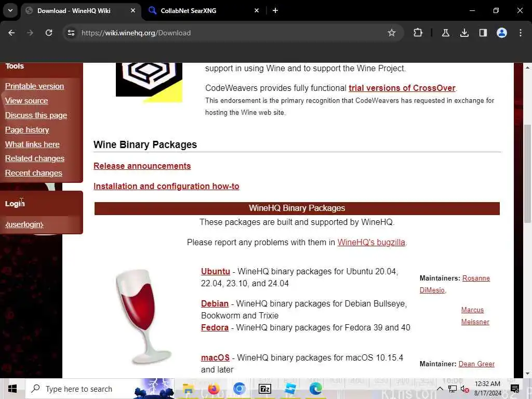Screen dimensions: 532x399
Task: Open 7-Zip from the taskbar
Action: coord(264,389)
